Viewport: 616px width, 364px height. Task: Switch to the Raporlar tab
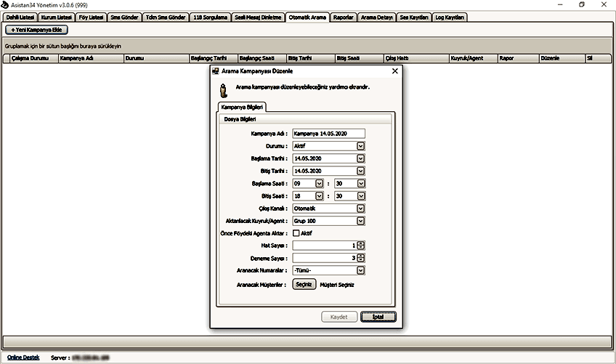coord(343,17)
